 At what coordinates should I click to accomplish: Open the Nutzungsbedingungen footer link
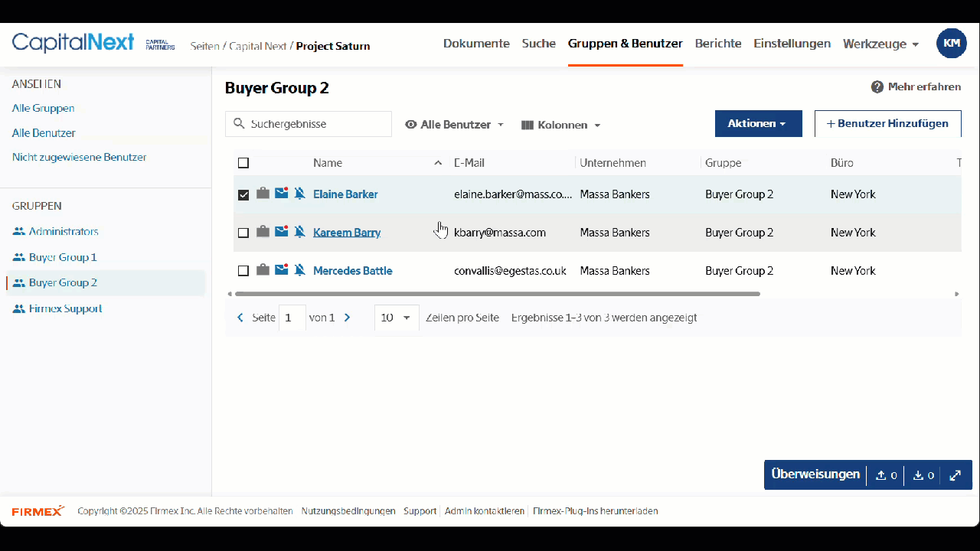[348, 511]
